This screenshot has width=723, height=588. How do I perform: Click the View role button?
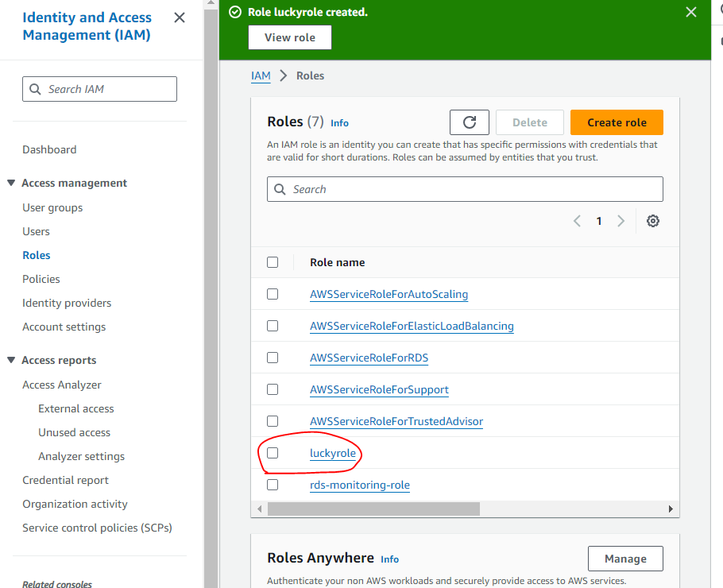click(290, 37)
